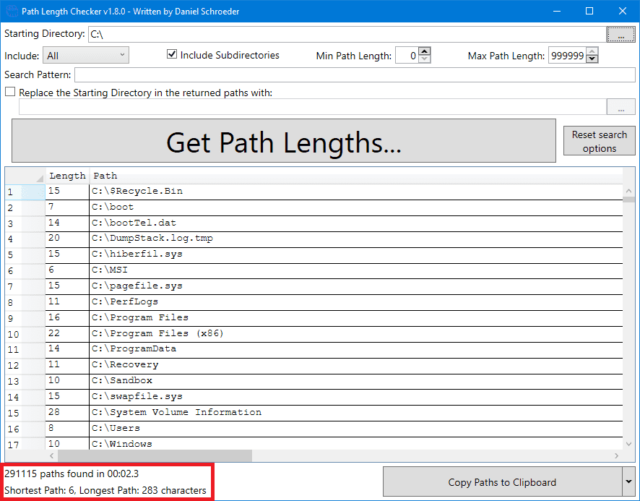The height and width of the screenshot is (501, 640).
Task: Toggle the Include Subdirectories checkbox
Action: [x=173, y=55]
